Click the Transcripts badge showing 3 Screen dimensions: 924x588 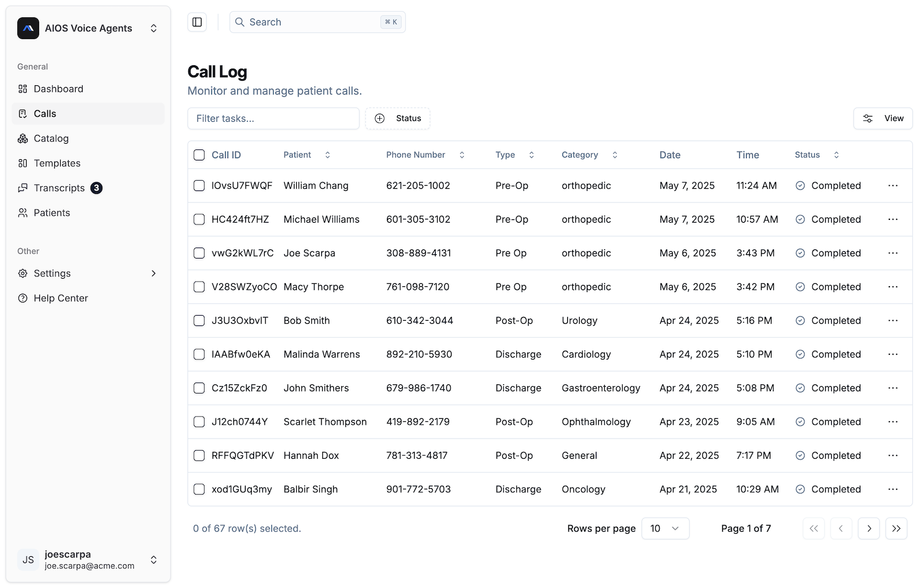click(x=96, y=188)
